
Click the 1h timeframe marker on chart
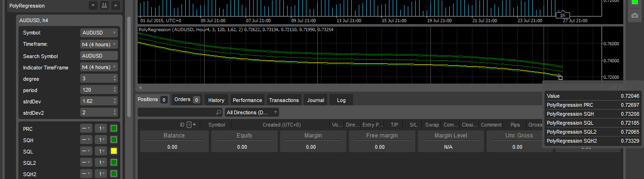(562, 16)
